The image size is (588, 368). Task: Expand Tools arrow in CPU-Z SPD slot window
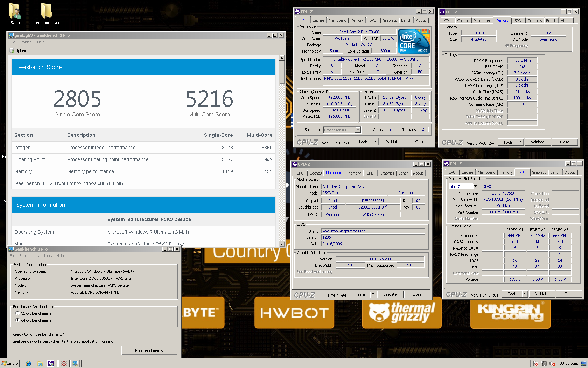point(525,294)
